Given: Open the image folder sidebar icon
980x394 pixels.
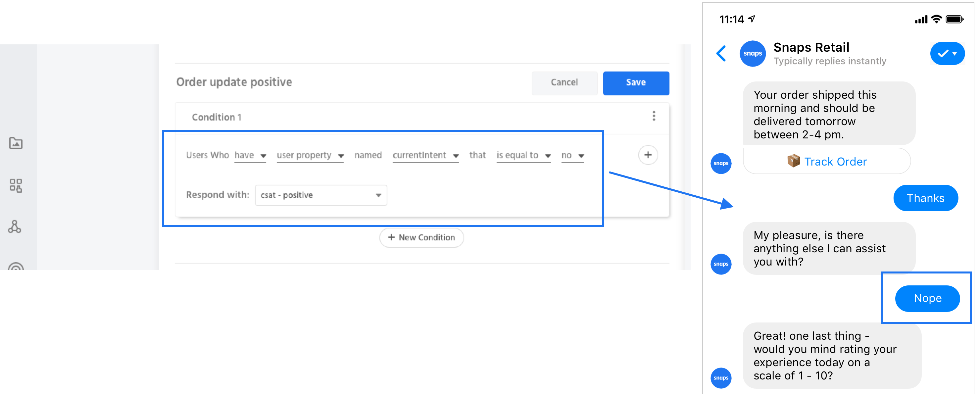Looking at the screenshot, I should 16,143.
